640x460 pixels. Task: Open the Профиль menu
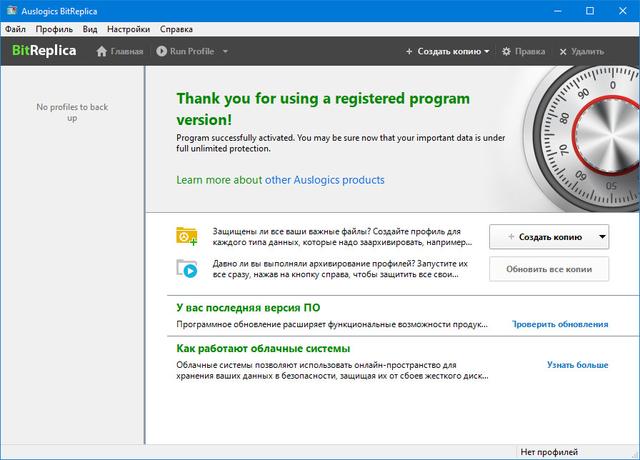[54, 29]
